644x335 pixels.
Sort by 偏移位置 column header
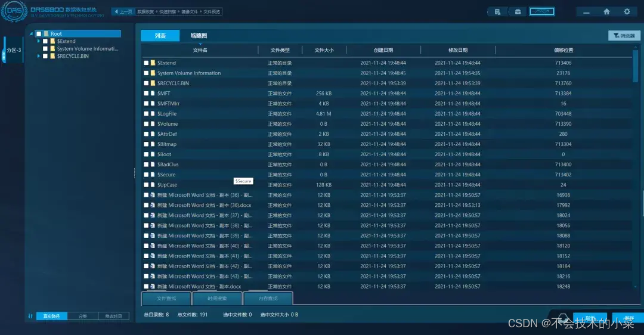pyautogui.click(x=563, y=50)
